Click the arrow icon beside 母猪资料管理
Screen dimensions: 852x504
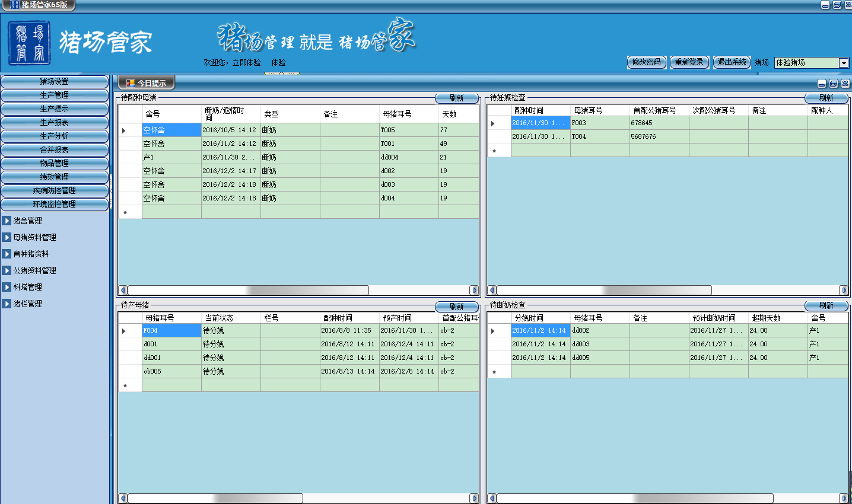pyautogui.click(x=7, y=237)
